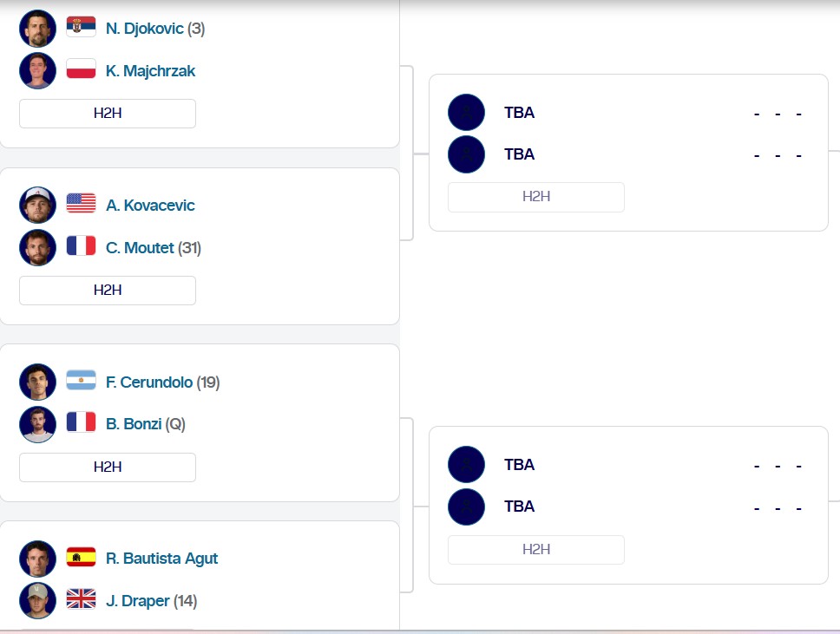Click A. Kovacevic's avatar photo

click(37, 205)
